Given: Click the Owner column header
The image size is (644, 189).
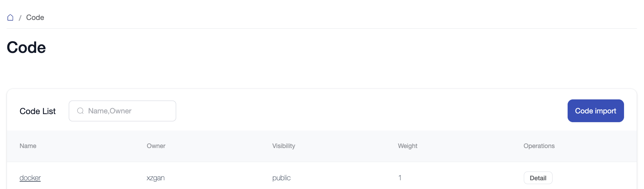Looking at the screenshot, I should click(x=156, y=146).
